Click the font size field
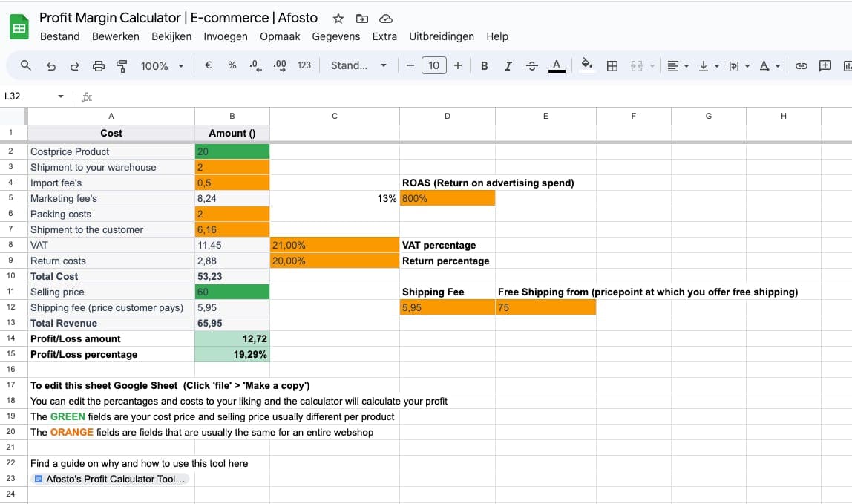Screen dimensions: 852x504 click(433, 65)
